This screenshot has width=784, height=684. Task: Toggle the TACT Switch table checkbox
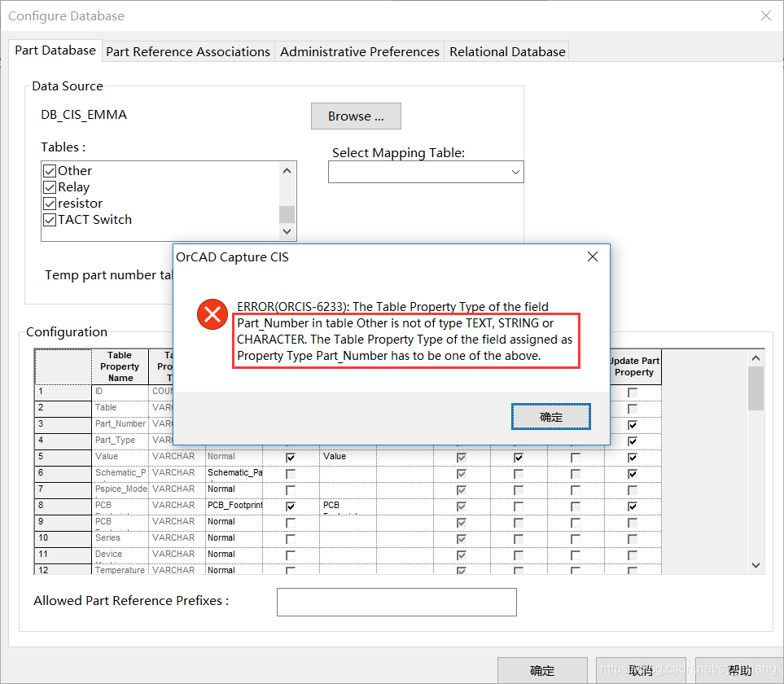(x=50, y=220)
